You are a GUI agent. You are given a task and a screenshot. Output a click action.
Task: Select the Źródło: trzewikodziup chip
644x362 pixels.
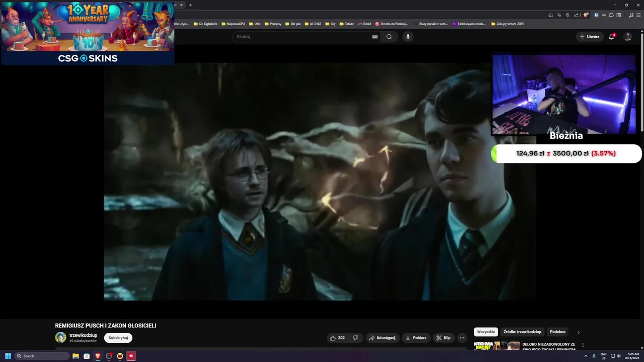[522, 332]
